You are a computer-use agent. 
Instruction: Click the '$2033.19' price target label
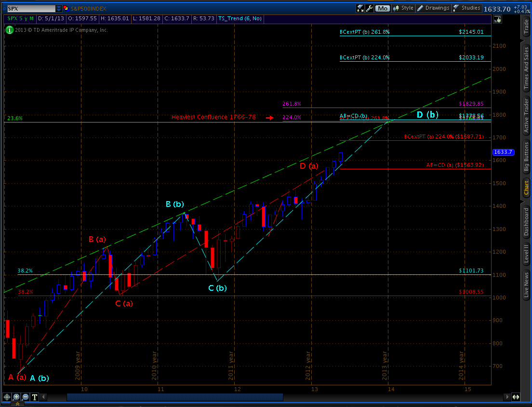(x=471, y=57)
